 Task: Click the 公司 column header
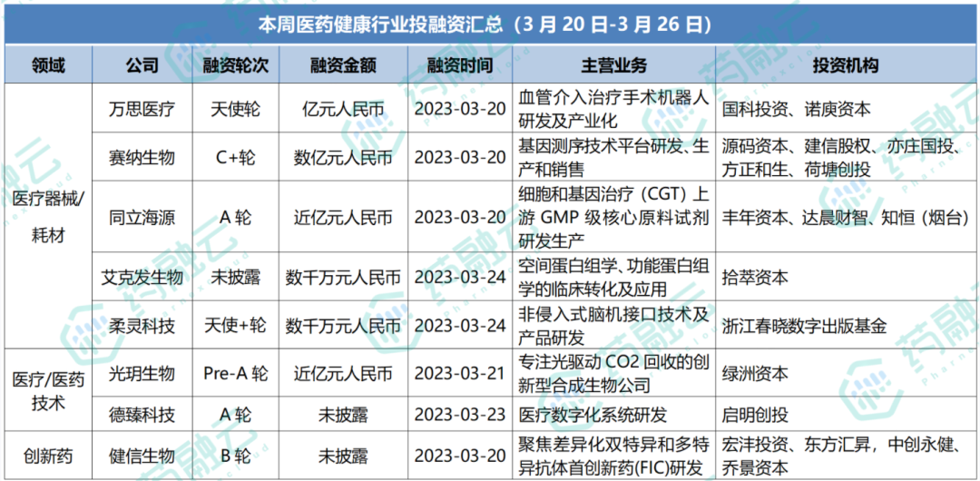point(142,65)
